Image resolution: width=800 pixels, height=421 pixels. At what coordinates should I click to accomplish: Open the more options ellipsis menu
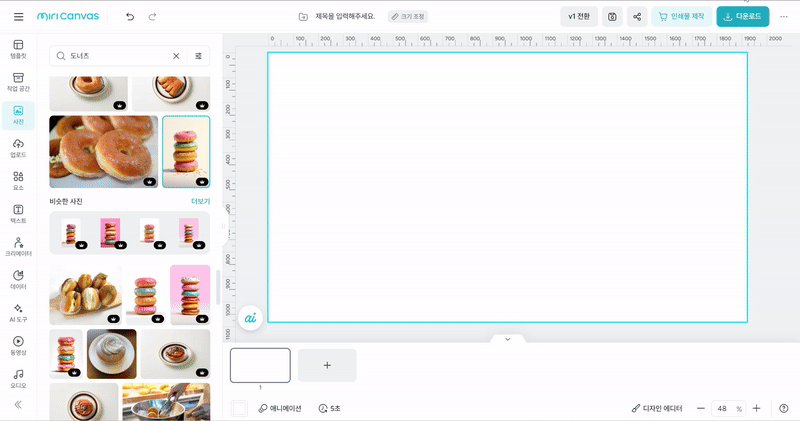783,16
